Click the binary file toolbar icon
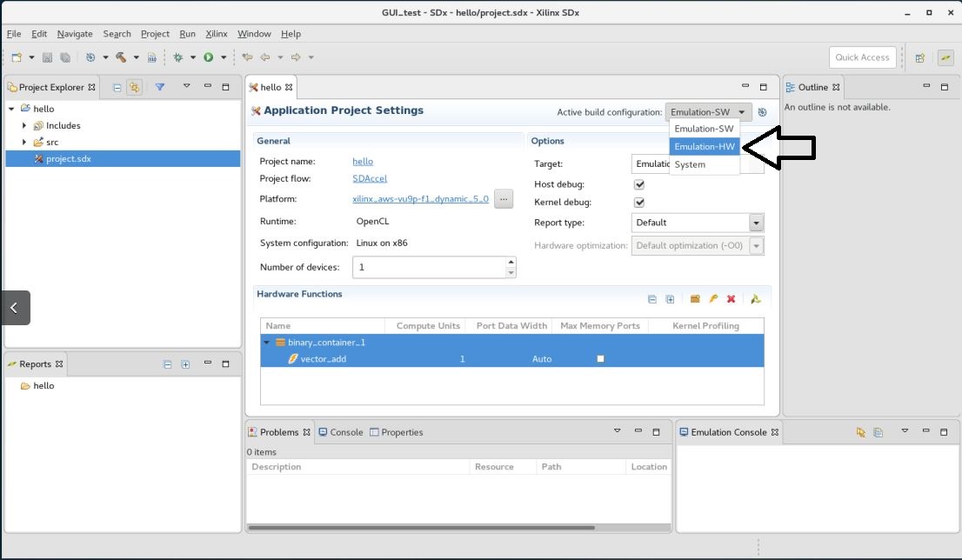The image size is (962, 560). coord(151,57)
